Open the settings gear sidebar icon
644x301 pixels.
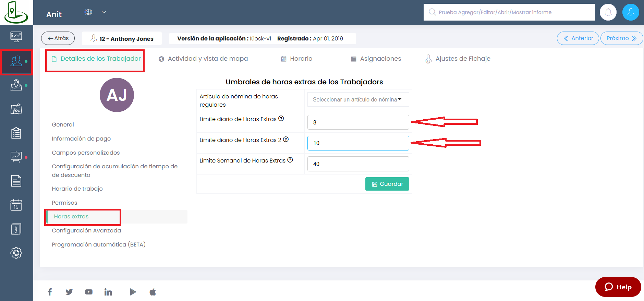16,253
